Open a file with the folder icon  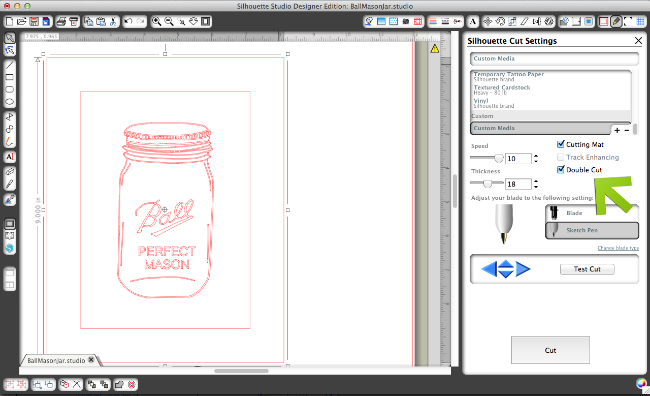coord(22,22)
